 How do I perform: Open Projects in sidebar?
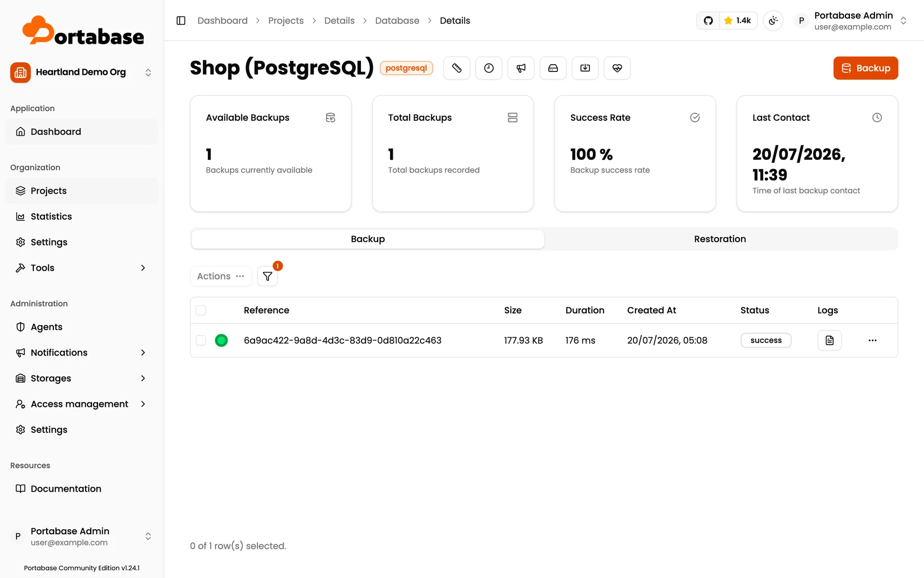pos(82,191)
